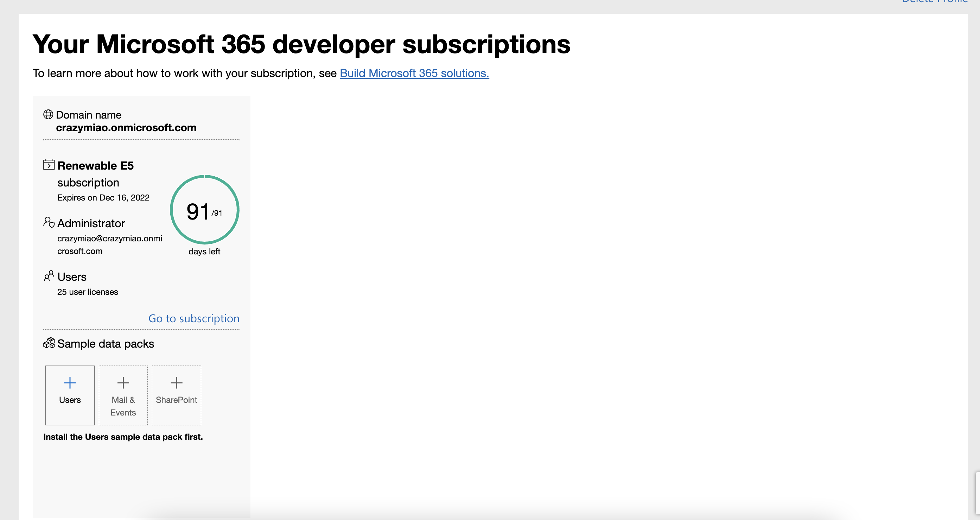Image resolution: width=980 pixels, height=520 pixels.
Task: Click the partially visible Delete Profile link
Action: 935,1
